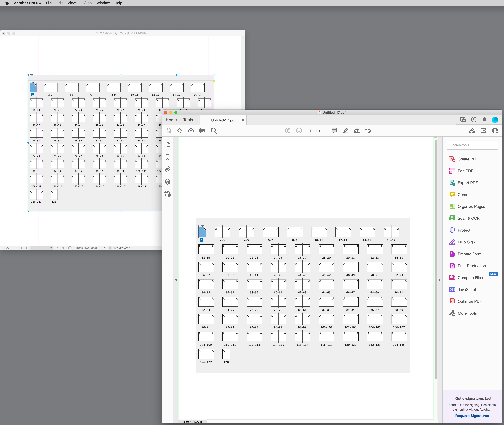Open the Layers panel icon
Screen dimensions: 504x425
(168, 182)
